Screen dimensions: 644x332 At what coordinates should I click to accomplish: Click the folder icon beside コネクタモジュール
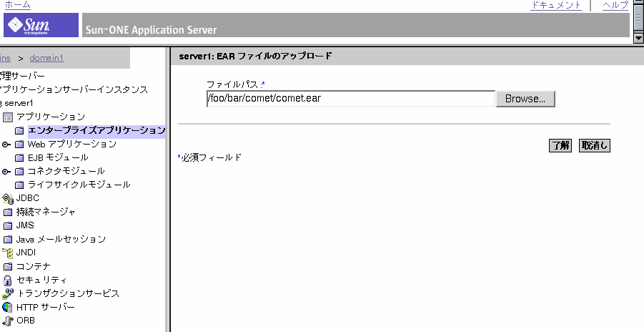tap(19, 172)
